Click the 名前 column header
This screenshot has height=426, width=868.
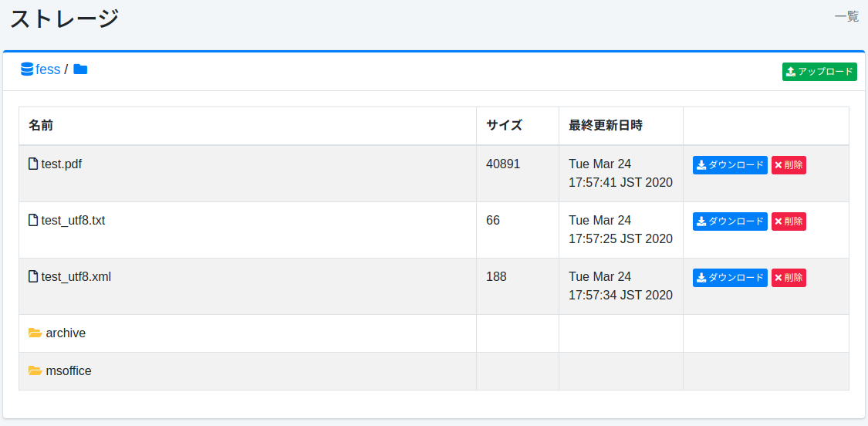click(41, 126)
